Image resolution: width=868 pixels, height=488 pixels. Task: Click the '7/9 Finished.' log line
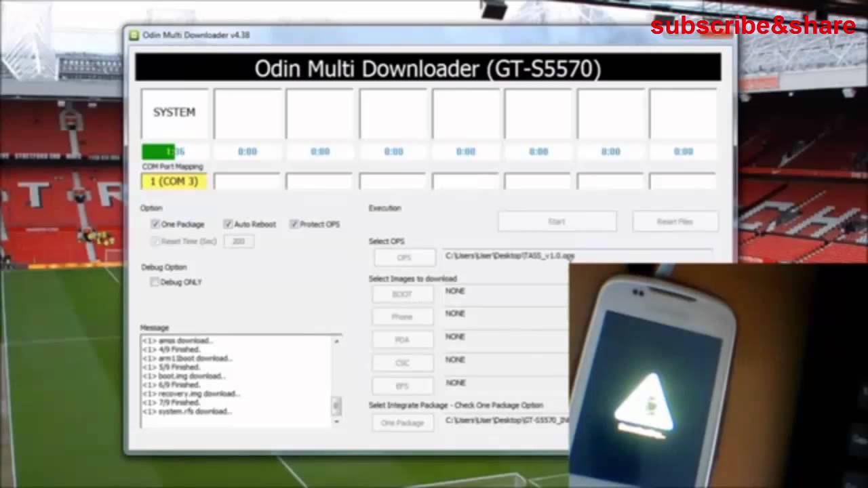(x=171, y=403)
